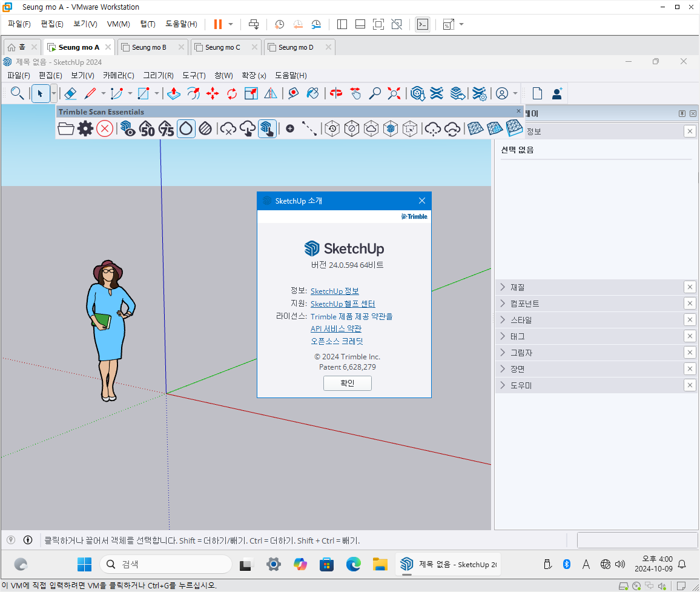The height and width of the screenshot is (592, 700).
Task: Pick the Paint Bucket tool
Action: [313, 93]
